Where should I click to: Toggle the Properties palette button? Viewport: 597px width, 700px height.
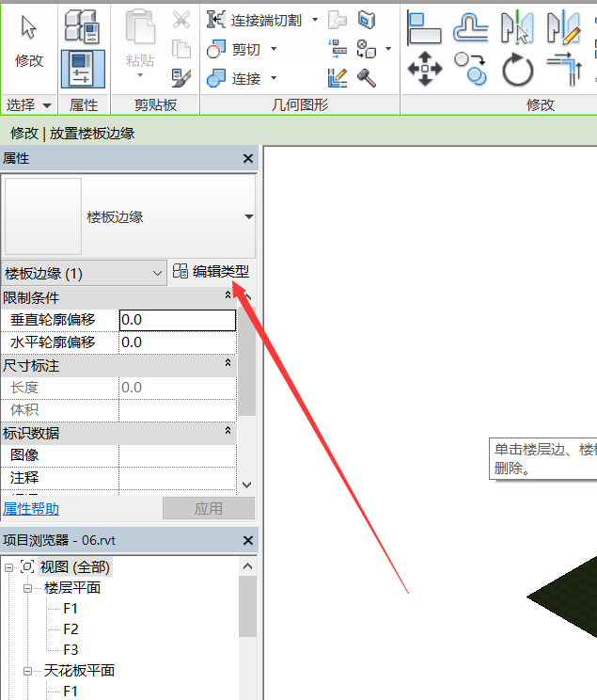[x=84, y=69]
